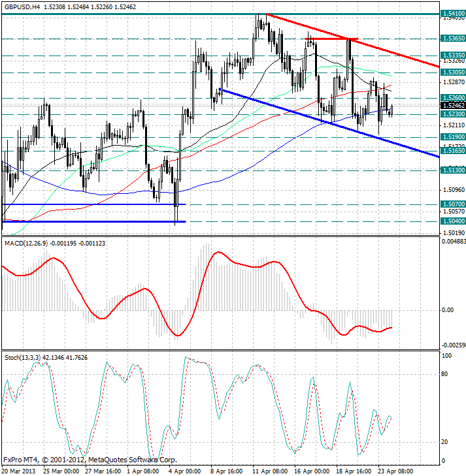The image size is (466, 476).
Task: Click the 23 Apr 08:00 time label
Action: pos(395,471)
